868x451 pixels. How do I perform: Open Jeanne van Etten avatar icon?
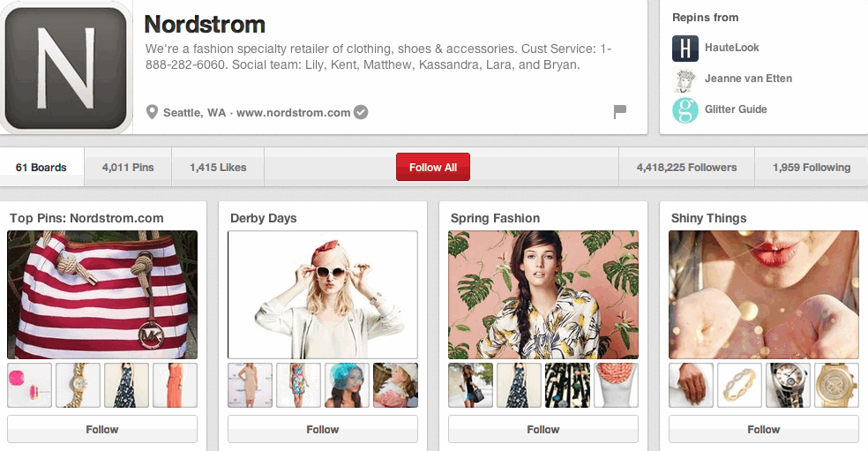coord(685,79)
